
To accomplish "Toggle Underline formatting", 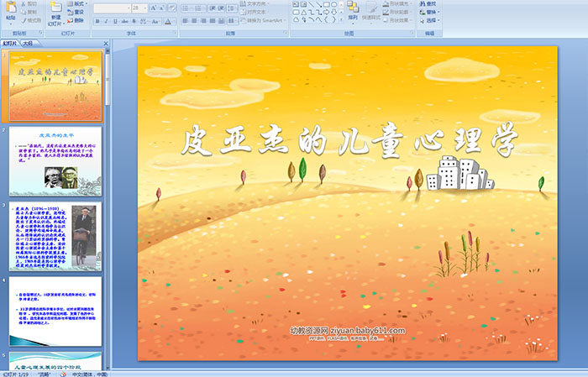I will (x=115, y=22).
